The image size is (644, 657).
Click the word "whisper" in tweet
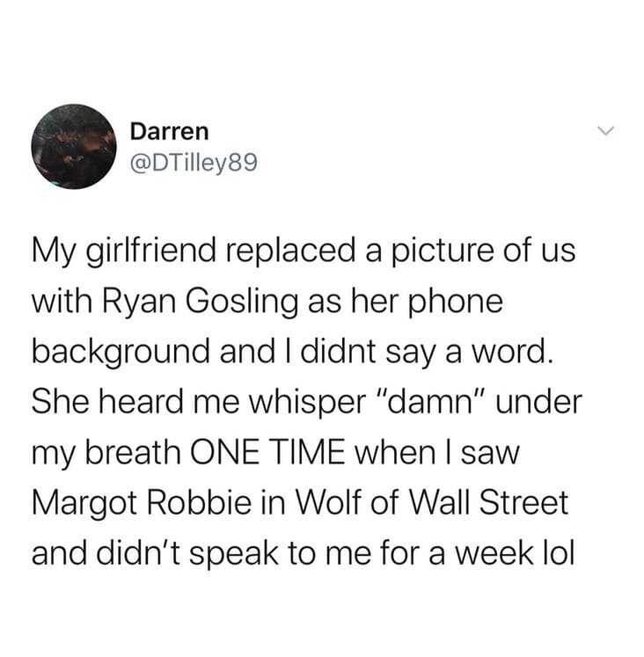coord(309,403)
